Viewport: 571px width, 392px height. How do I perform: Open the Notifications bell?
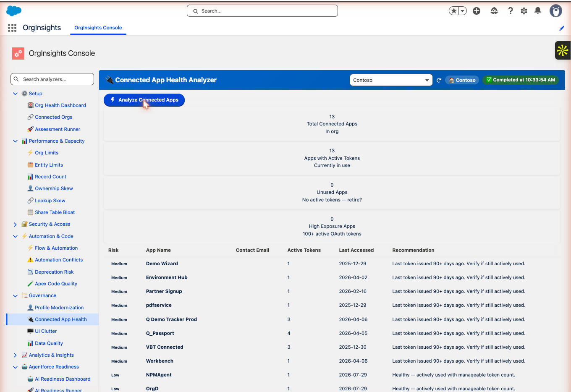pyautogui.click(x=538, y=11)
